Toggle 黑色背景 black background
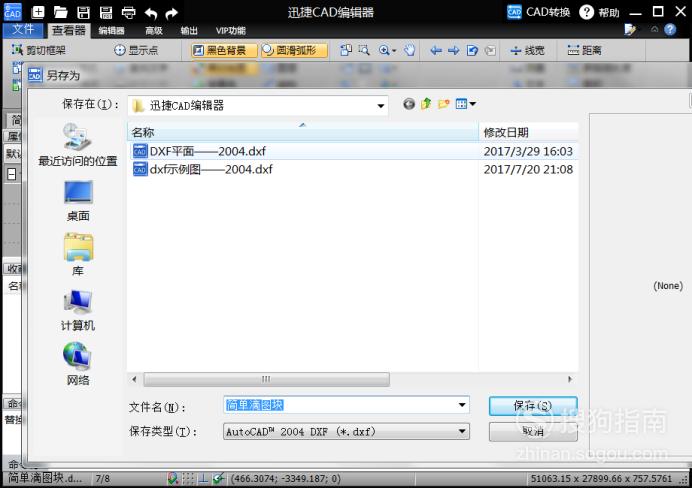 click(224, 50)
